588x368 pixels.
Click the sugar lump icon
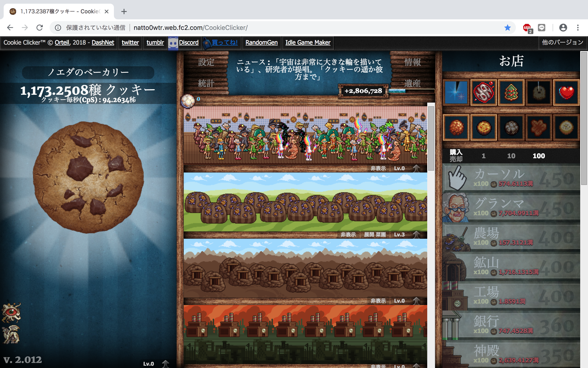pos(187,101)
